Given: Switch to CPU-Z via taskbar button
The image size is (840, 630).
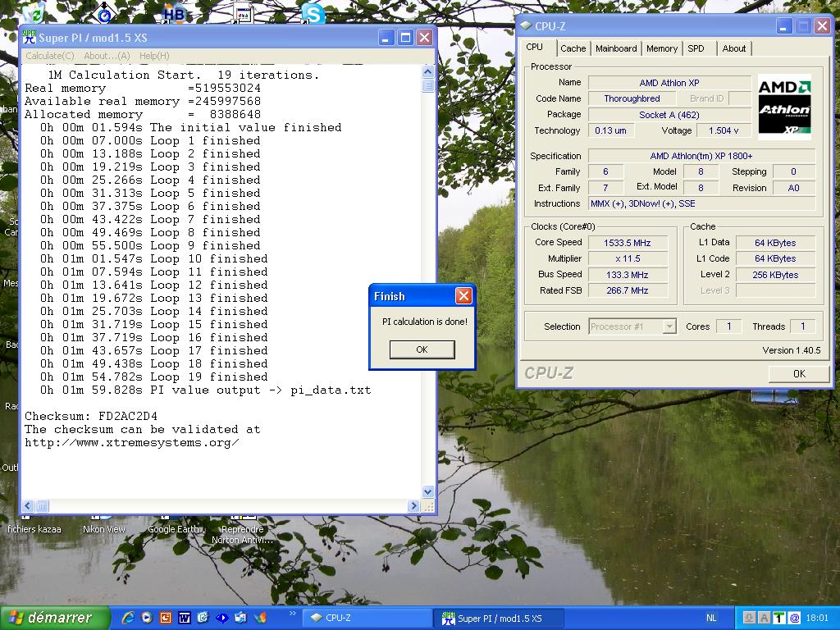Looking at the screenshot, I should point(367,618).
